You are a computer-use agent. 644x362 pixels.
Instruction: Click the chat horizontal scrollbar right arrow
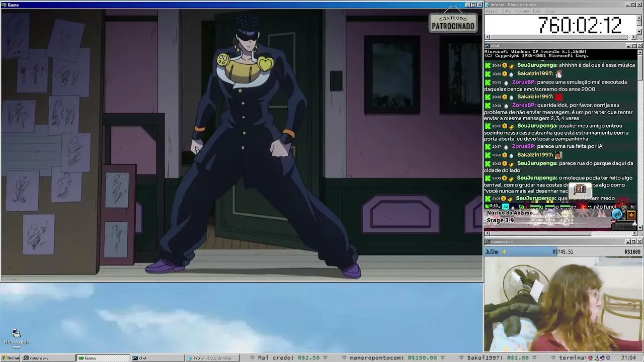tap(634, 233)
